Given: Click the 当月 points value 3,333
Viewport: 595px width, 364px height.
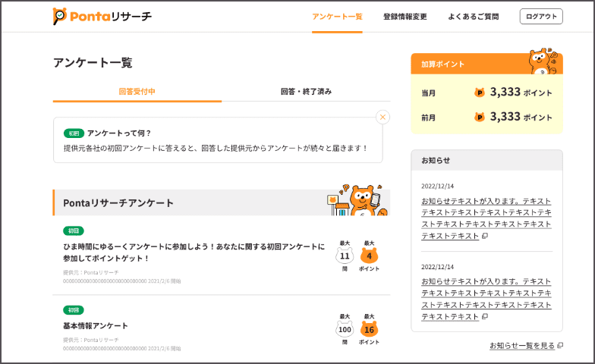Looking at the screenshot, I should tap(505, 92).
